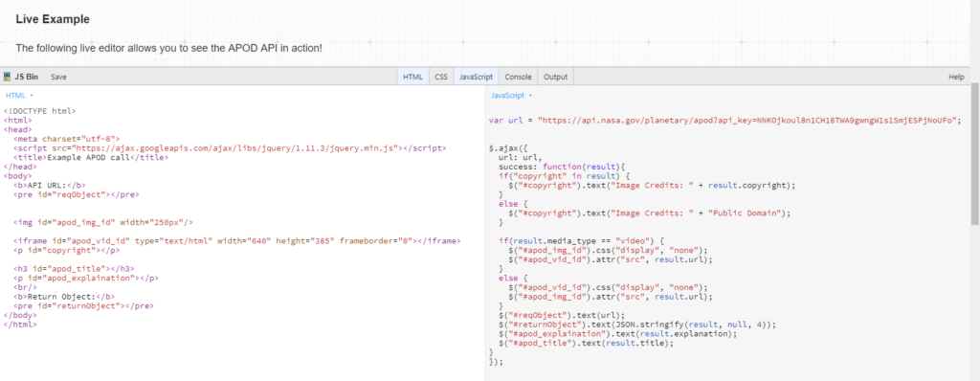Screen dimensions: 980x381
Task: Click the $("#reqObject").text(url) line
Action: (x=561, y=315)
